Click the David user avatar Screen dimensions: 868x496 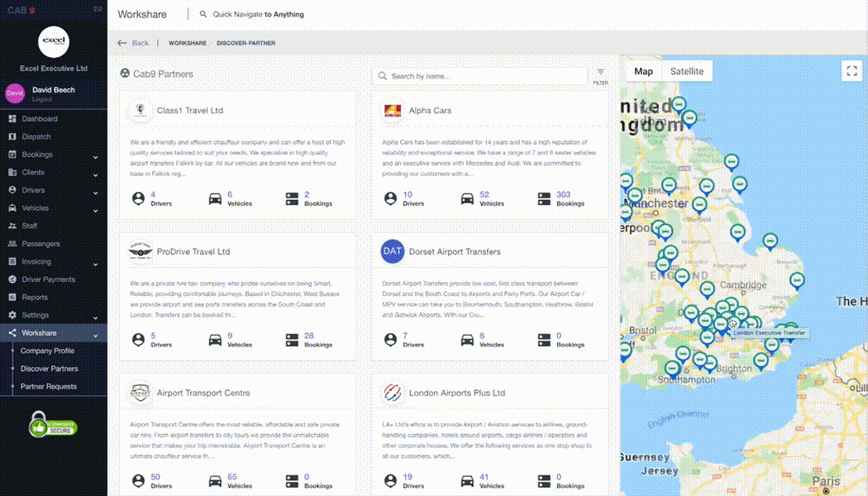click(x=15, y=93)
